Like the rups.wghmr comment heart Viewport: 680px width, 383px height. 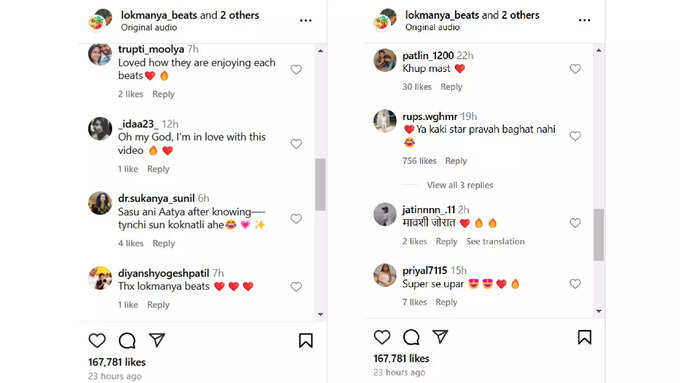pos(575,136)
